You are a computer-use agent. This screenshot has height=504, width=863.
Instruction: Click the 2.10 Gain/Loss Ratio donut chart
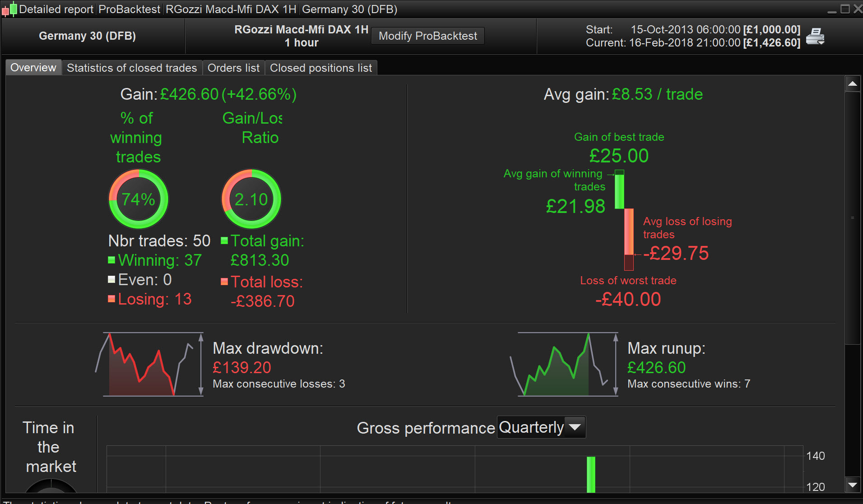[251, 199]
